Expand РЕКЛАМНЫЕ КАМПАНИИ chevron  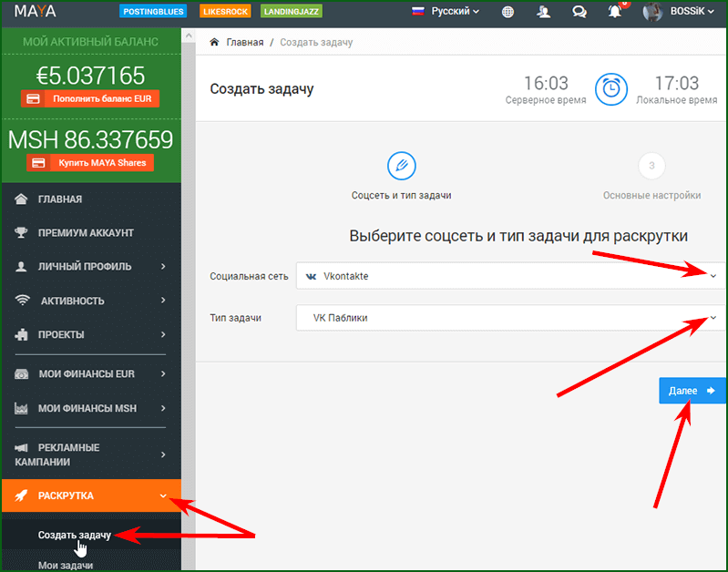pos(163,455)
